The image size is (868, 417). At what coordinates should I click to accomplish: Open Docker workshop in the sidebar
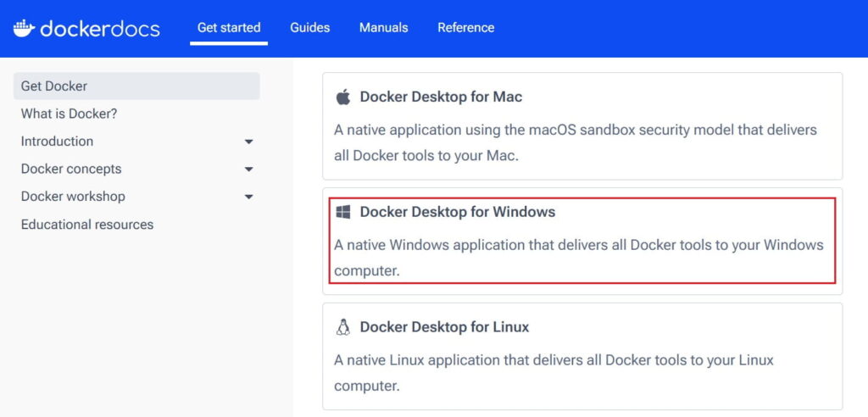73,197
